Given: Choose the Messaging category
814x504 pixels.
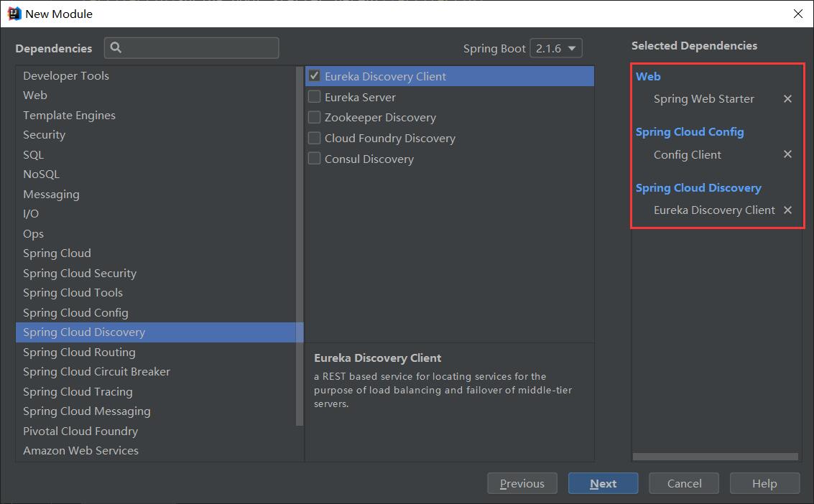Looking at the screenshot, I should [x=156, y=194].
